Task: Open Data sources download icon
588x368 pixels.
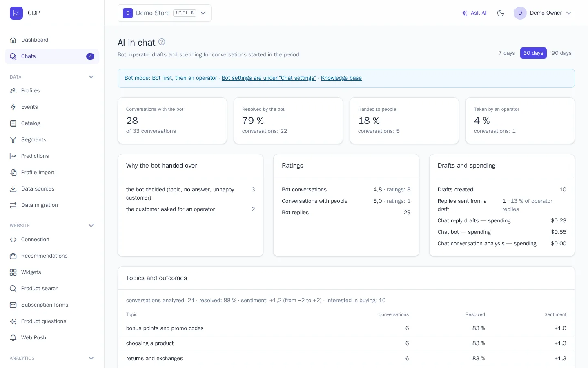Action: (x=13, y=189)
